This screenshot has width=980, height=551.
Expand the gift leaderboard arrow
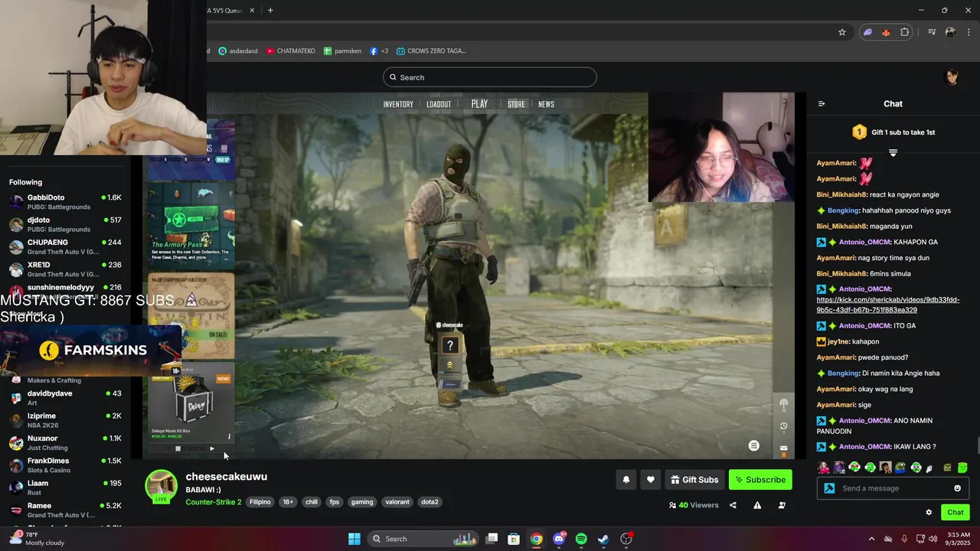(893, 153)
